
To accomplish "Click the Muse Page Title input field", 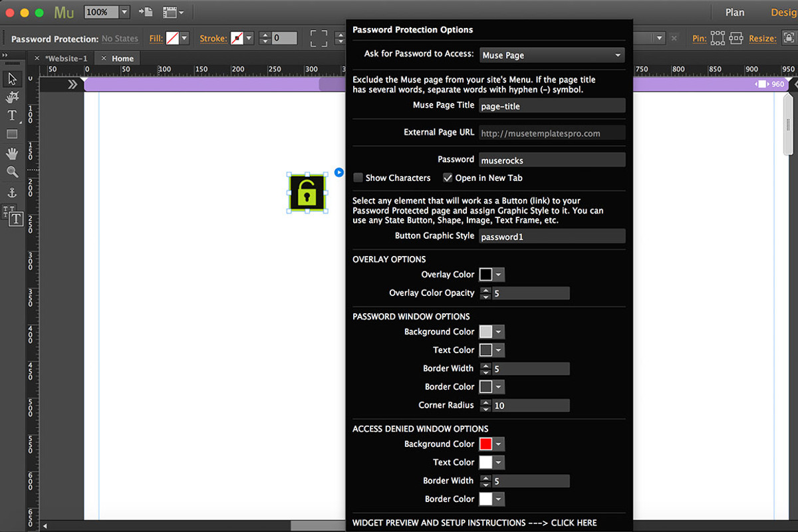I will point(552,105).
